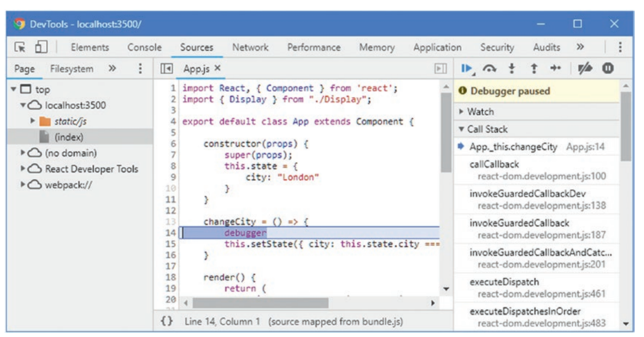This screenshot has height=337, width=644.
Task: Expand the (no domain) node
Action: pos(23,152)
